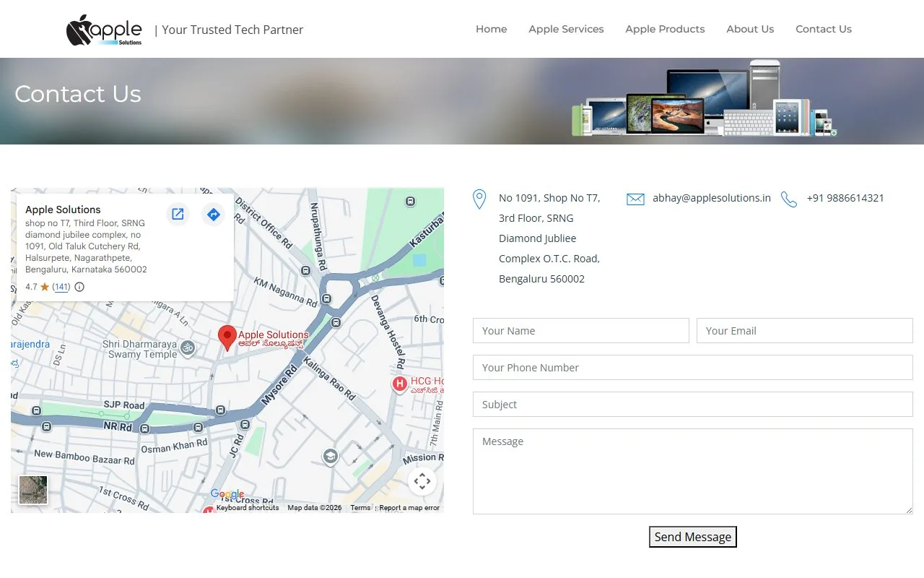924x578 pixels.
Task: Open the map Terms link
Action: (x=360, y=508)
